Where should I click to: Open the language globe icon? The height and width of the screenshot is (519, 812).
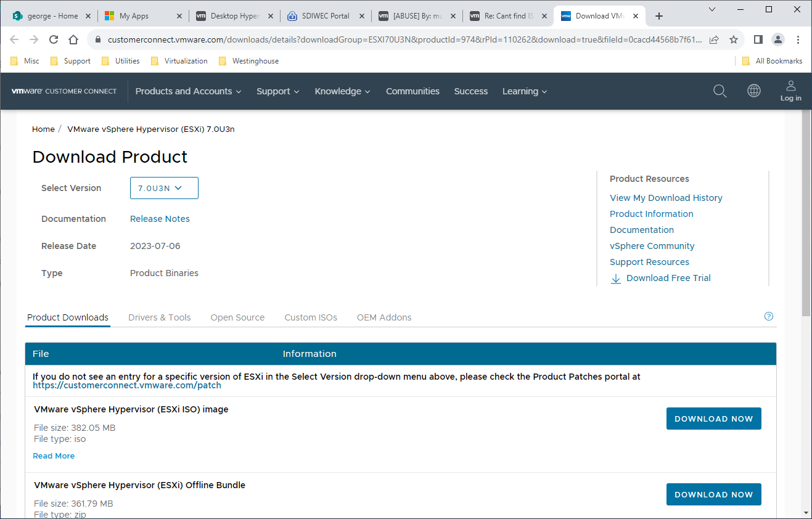(x=753, y=91)
